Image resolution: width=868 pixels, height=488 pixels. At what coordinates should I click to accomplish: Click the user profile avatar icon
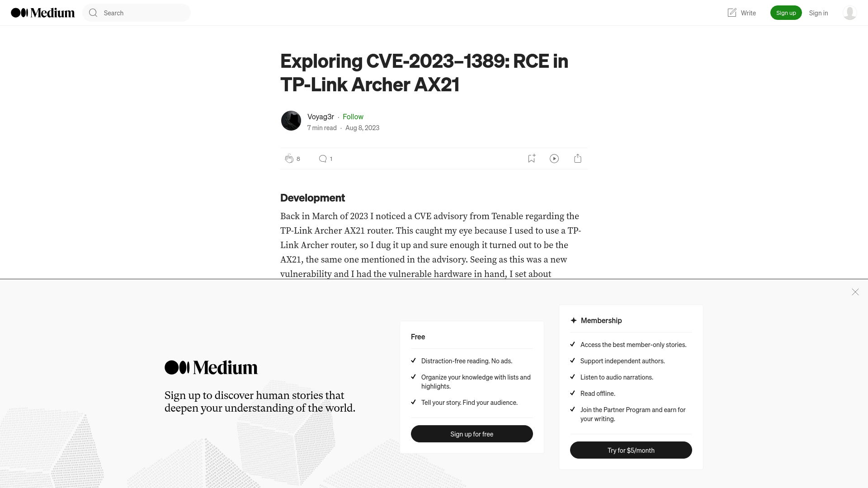coord(849,13)
